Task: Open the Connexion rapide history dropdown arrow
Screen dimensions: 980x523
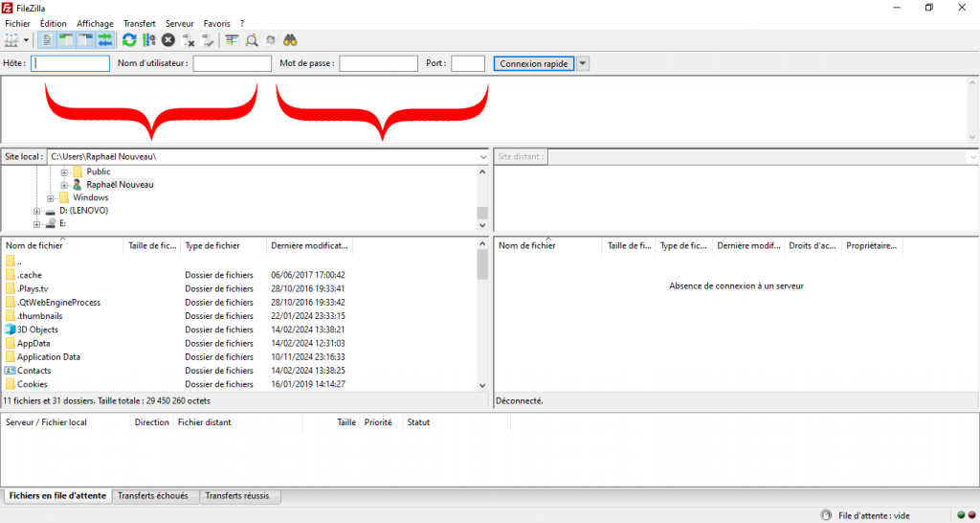Action: pyautogui.click(x=583, y=64)
